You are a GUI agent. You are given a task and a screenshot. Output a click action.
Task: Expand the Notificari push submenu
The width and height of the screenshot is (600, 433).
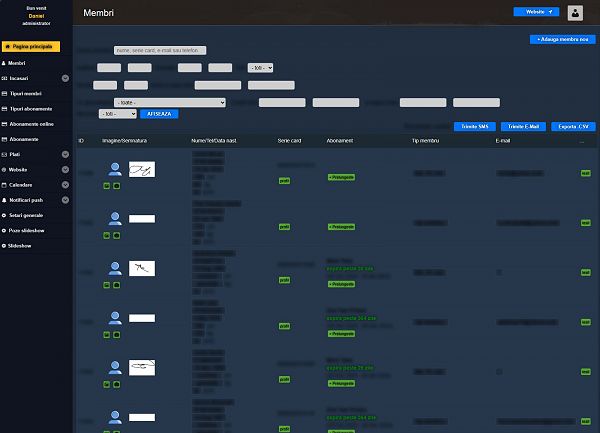click(65, 200)
